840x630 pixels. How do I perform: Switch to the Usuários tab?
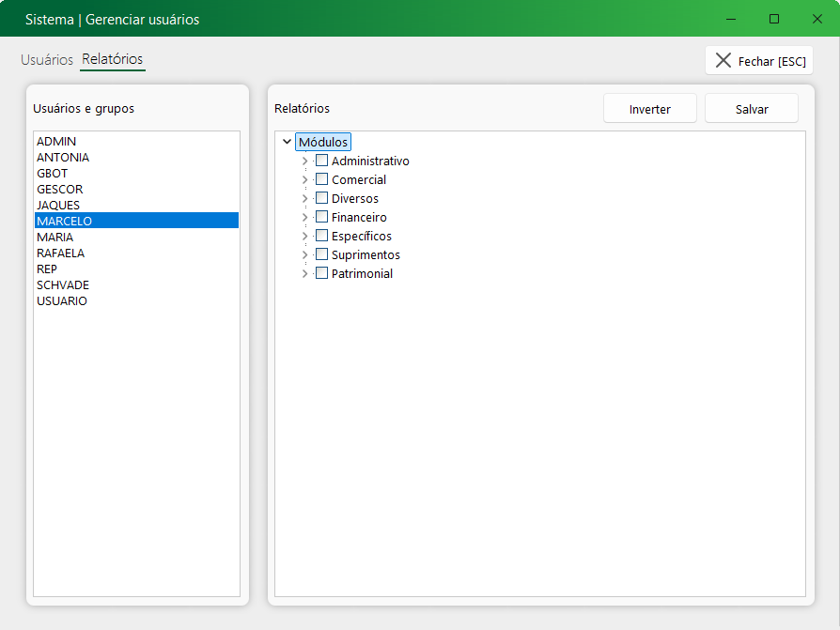point(47,59)
